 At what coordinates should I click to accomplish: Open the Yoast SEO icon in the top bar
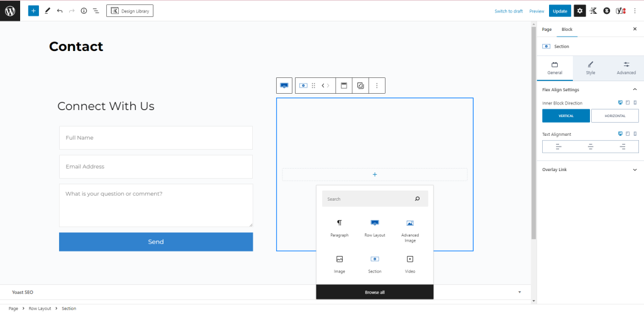coord(620,11)
